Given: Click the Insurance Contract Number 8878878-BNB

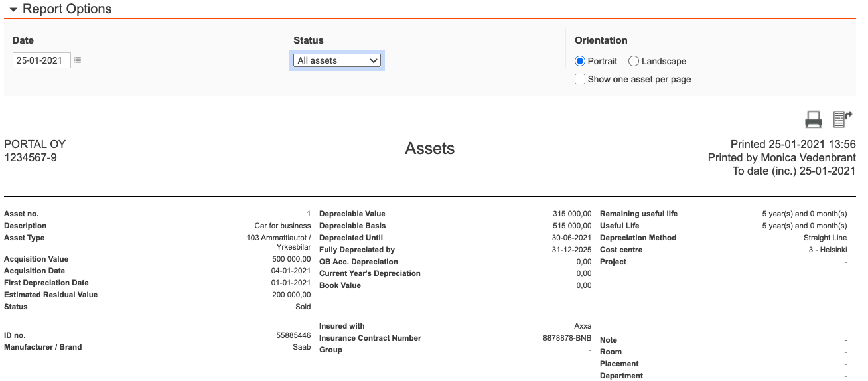Looking at the screenshot, I should point(567,338).
